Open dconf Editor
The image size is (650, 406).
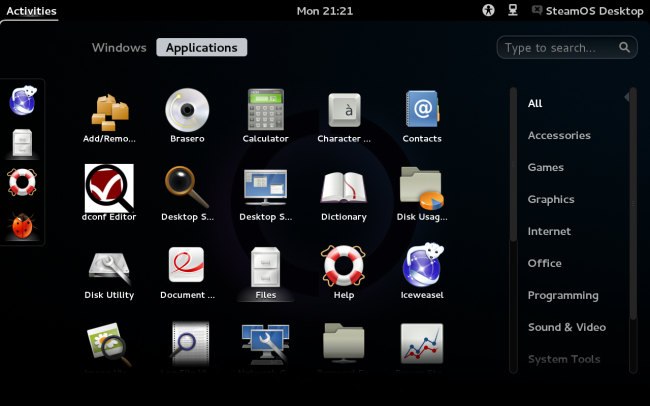[x=109, y=193]
